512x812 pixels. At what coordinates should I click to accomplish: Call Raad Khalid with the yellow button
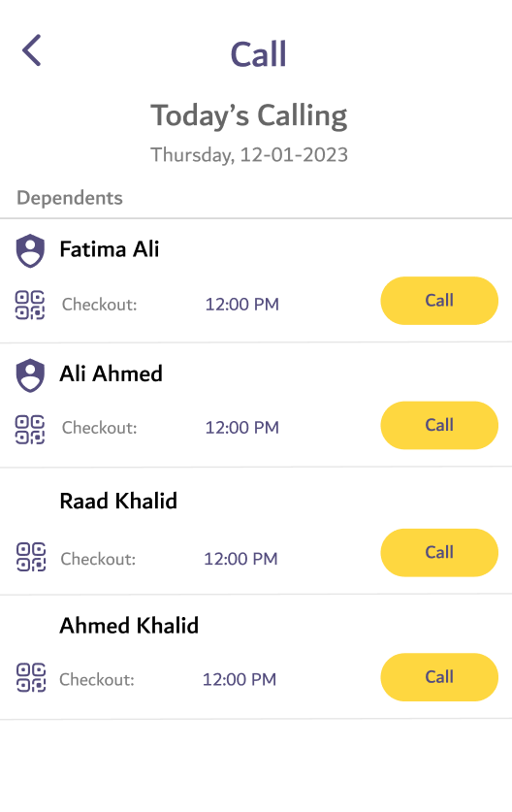point(439,553)
